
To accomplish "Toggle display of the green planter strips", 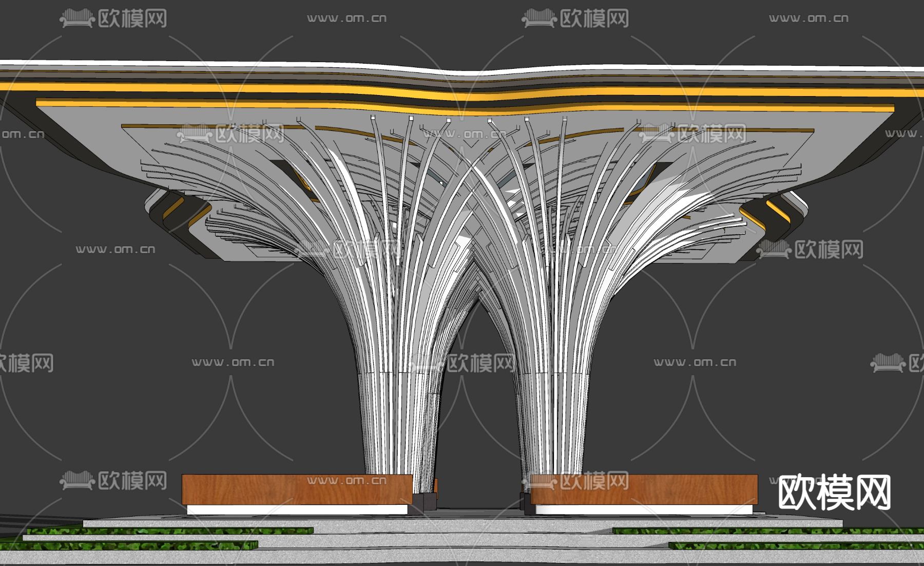I will pyautogui.click(x=154, y=534).
